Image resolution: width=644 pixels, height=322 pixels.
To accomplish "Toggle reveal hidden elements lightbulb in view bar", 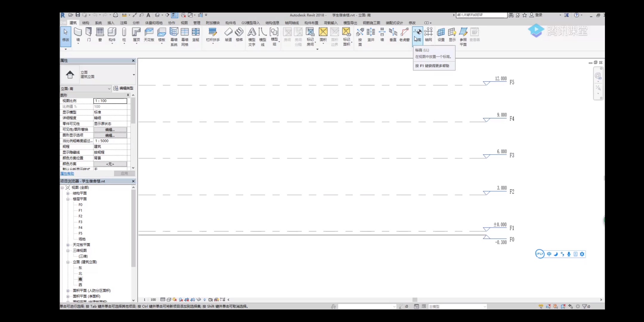I will pos(205,300).
